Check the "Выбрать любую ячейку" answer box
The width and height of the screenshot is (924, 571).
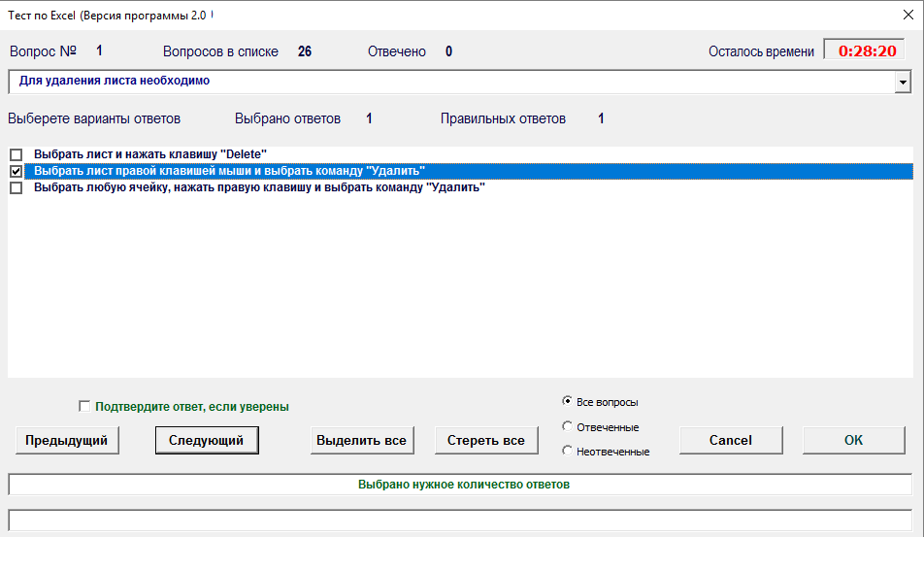click(x=16, y=187)
